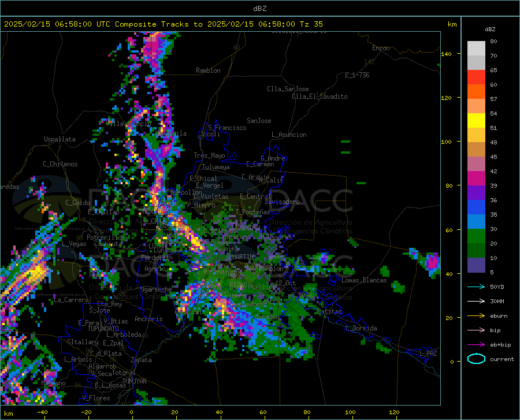
Task: Click the white 30HM arrow legend icon
Action: tap(476, 302)
